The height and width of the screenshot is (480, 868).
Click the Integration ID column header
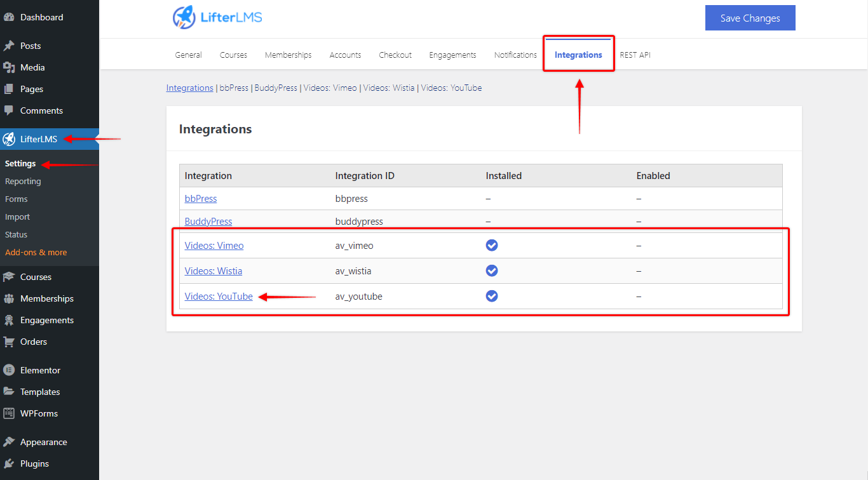point(365,176)
